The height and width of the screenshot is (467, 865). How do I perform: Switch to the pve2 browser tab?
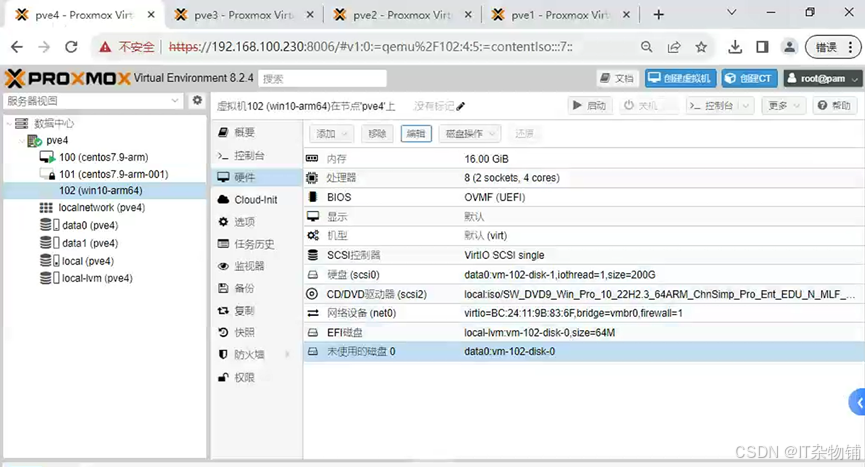402,15
